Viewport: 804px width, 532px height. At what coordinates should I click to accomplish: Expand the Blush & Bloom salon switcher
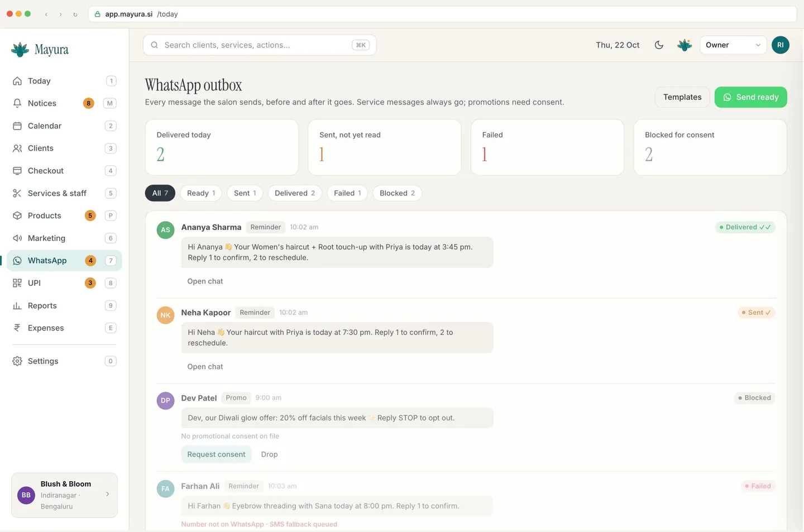click(x=64, y=495)
